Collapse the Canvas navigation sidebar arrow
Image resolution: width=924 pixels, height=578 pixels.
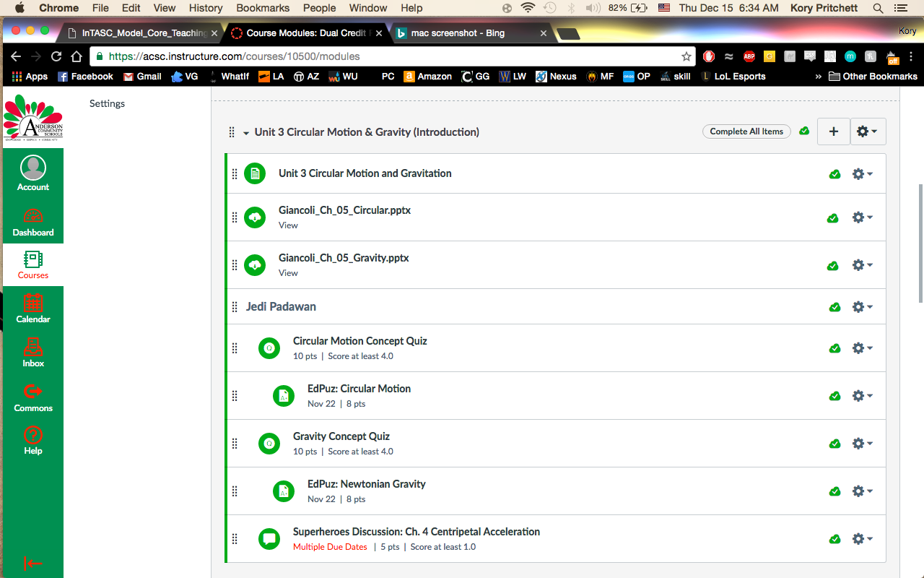click(33, 564)
